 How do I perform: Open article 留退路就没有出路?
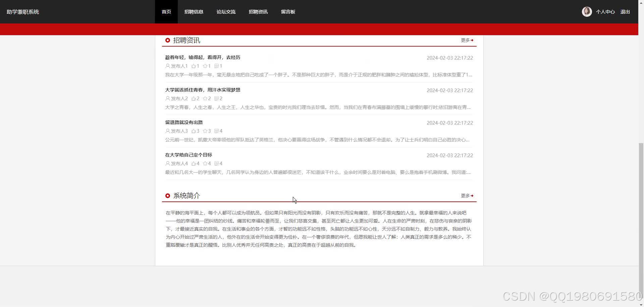click(184, 122)
